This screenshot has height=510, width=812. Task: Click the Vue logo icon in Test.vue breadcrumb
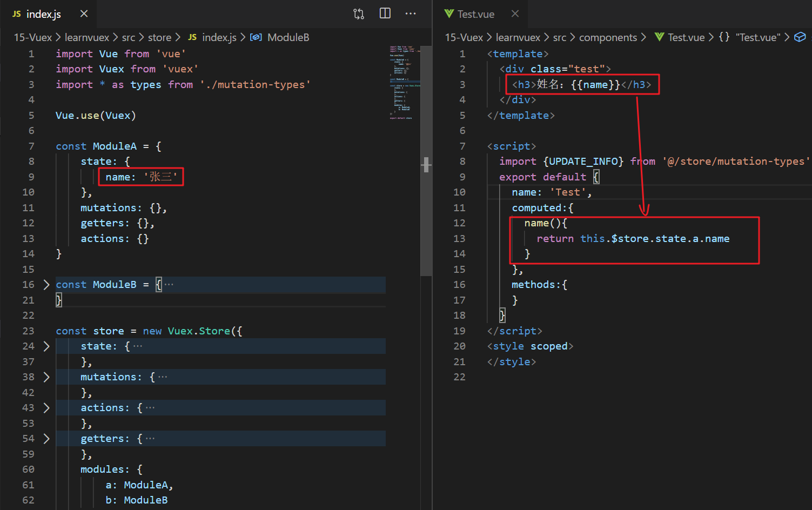point(659,37)
